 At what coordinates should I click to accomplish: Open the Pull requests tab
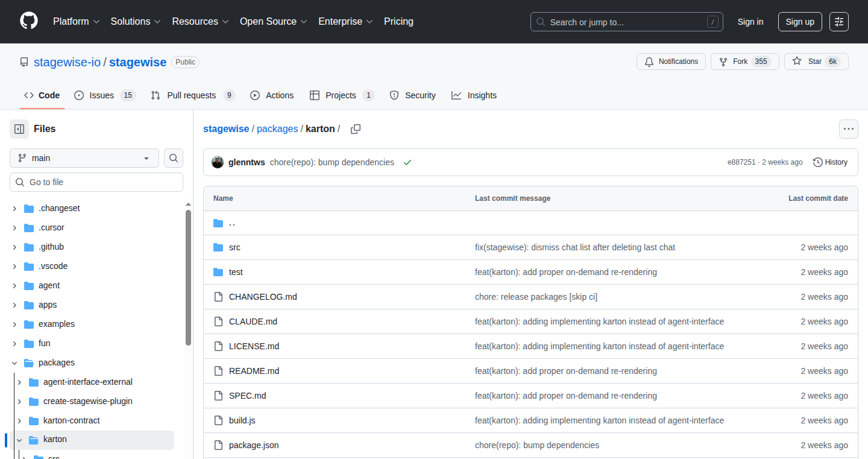193,95
